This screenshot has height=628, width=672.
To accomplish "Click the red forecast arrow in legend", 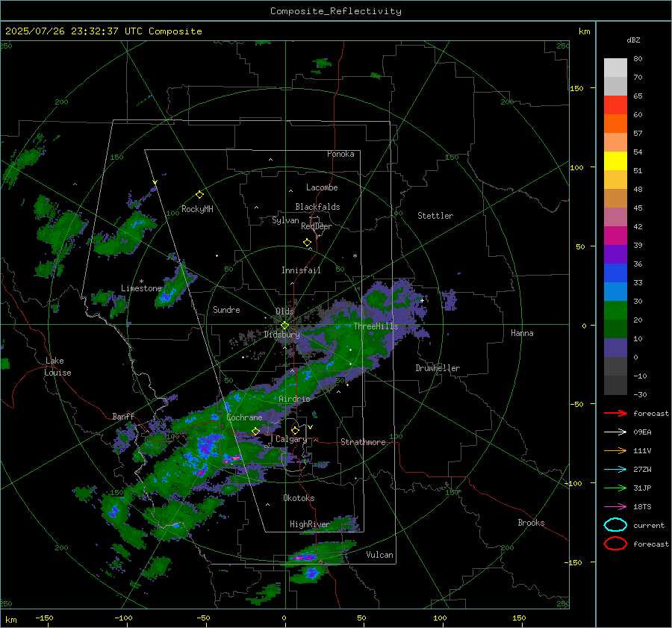I will click(x=615, y=413).
